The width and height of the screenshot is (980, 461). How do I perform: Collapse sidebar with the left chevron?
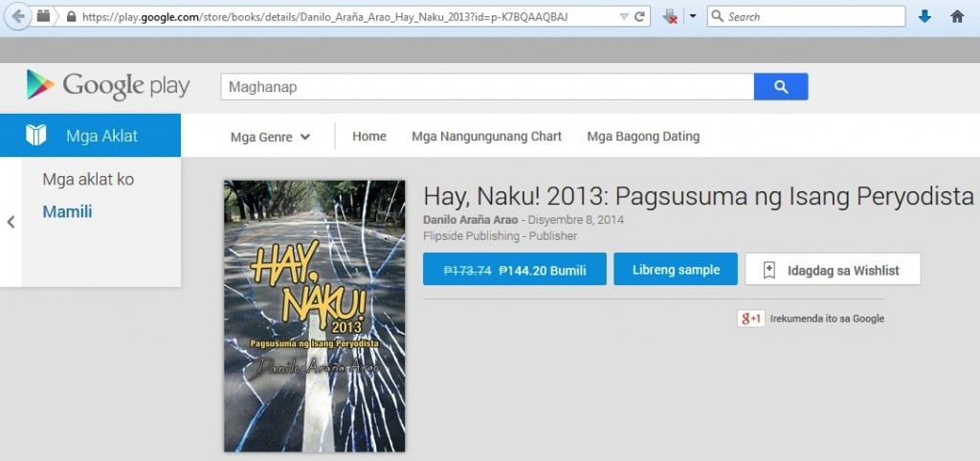click(x=11, y=222)
